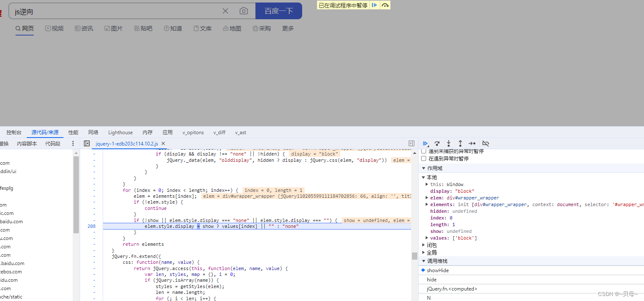Viewport: 644px width, 301px height.
Task: Toggle the debugger sidebar panel icon
Action: click(x=412, y=143)
